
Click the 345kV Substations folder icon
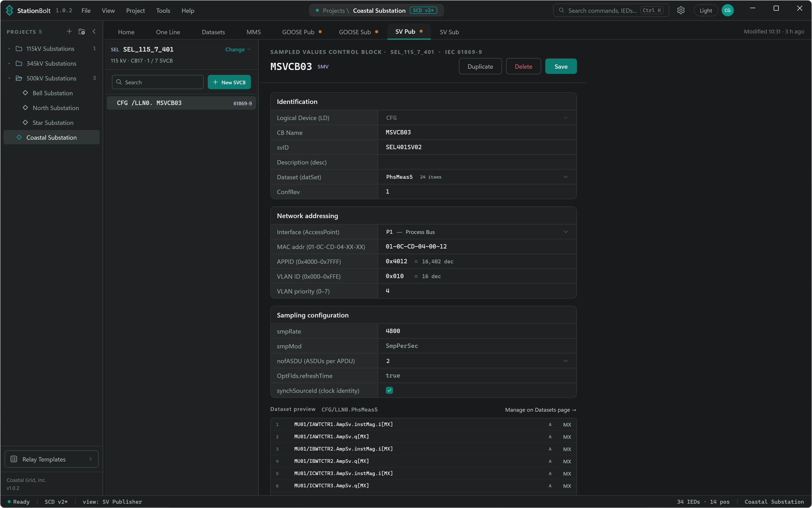click(19, 64)
